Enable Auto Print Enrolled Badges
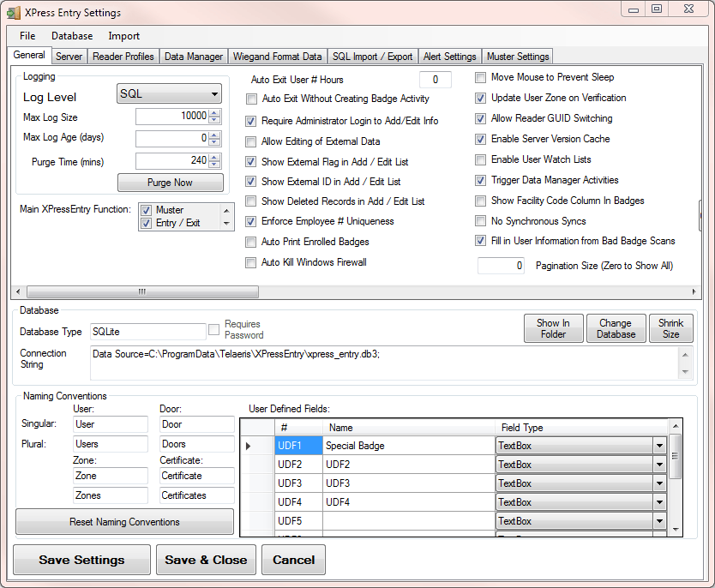 point(251,242)
